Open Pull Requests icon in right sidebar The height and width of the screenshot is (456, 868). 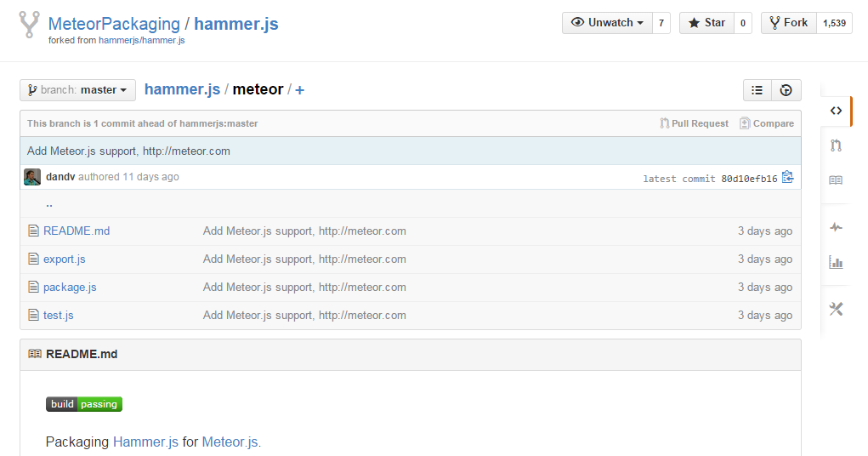tap(836, 145)
